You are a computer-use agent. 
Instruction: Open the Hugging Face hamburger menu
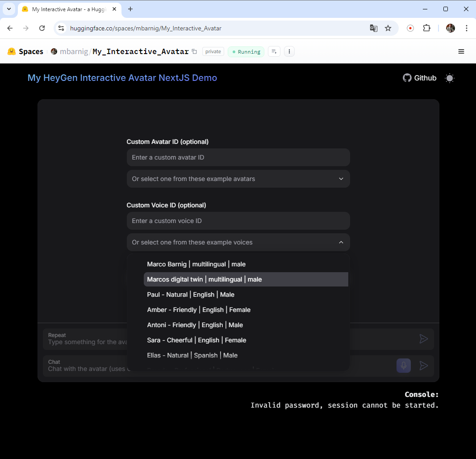tap(461, 51)
